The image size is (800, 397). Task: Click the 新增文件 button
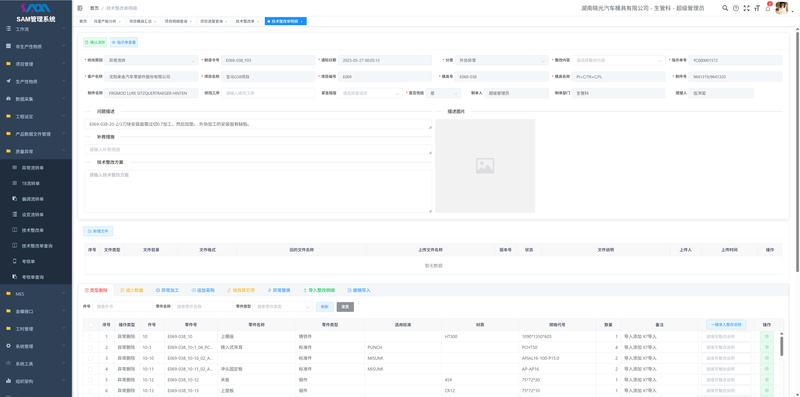point(98,231)
